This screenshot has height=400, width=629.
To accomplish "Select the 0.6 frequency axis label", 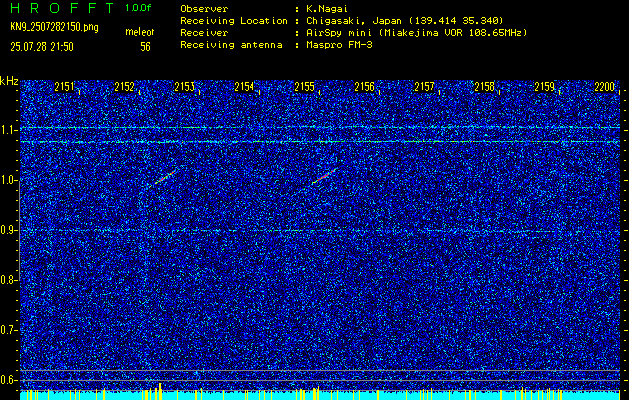I will pos(8,380).
